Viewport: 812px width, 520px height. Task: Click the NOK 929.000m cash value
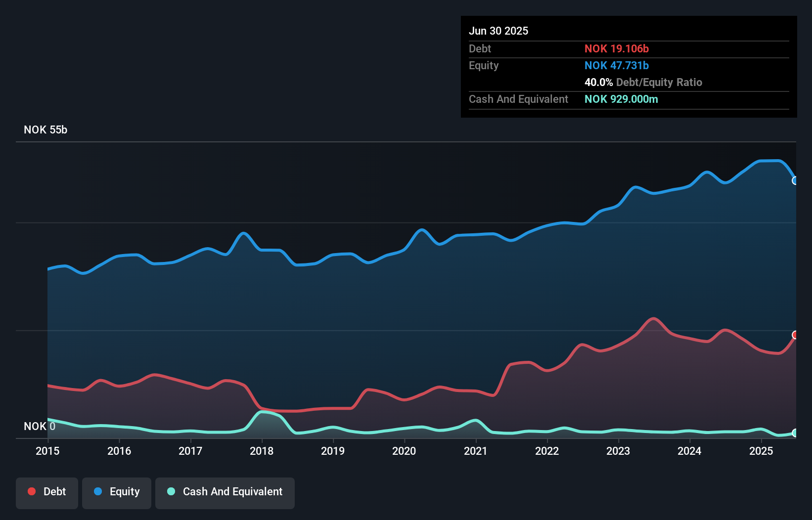pos(621,99)
